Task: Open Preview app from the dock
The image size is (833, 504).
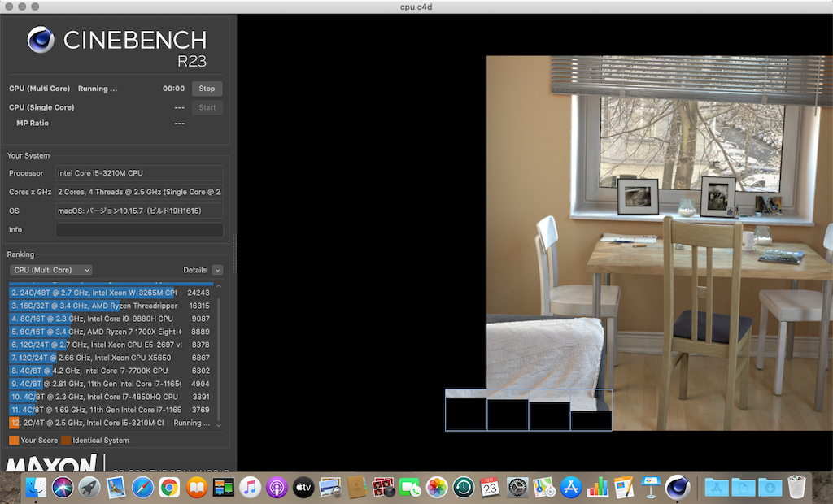Action: coord(330,487)
